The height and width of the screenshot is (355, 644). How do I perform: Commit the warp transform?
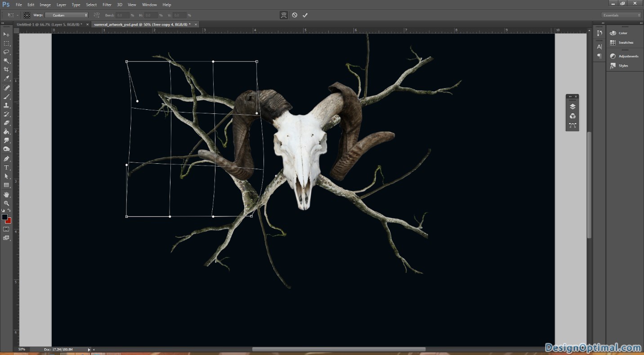pyautogui.click(x=305, y=15)
